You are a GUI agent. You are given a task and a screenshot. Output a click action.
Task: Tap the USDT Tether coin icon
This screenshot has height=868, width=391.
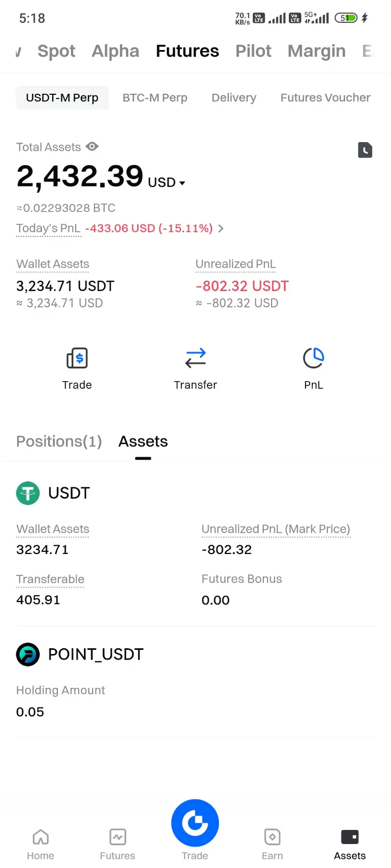[28, 493]
